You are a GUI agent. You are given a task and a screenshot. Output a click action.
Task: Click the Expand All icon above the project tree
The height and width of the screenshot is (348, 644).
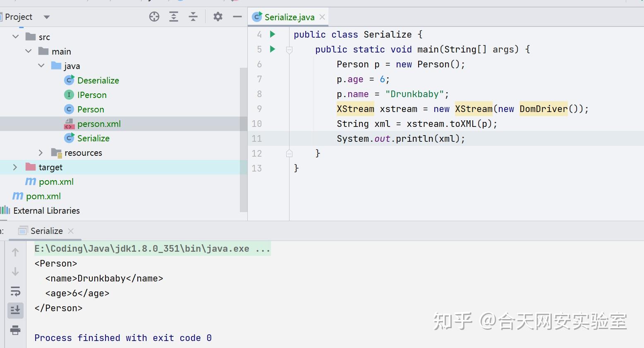174,17
